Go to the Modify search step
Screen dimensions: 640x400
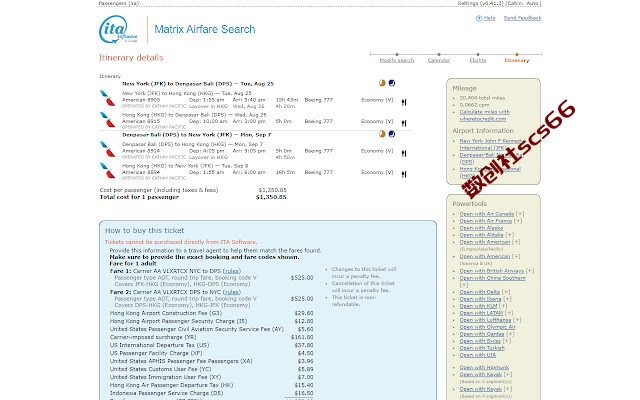coord(397,60)
